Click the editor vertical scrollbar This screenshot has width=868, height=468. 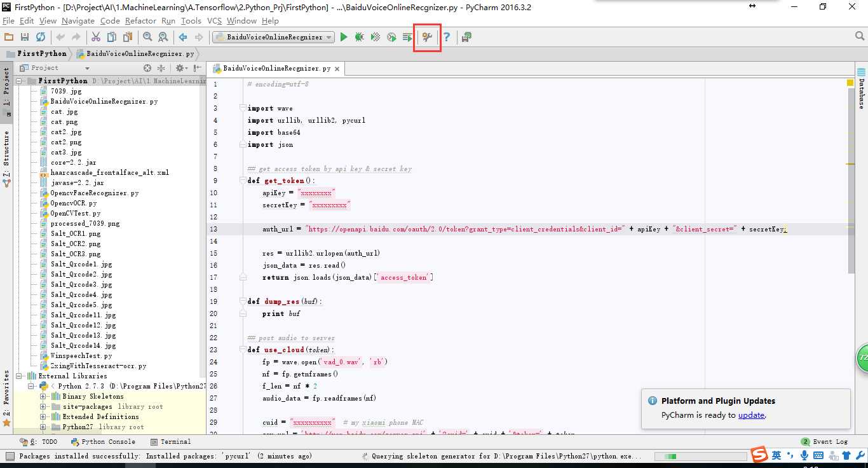click(851, 181)
